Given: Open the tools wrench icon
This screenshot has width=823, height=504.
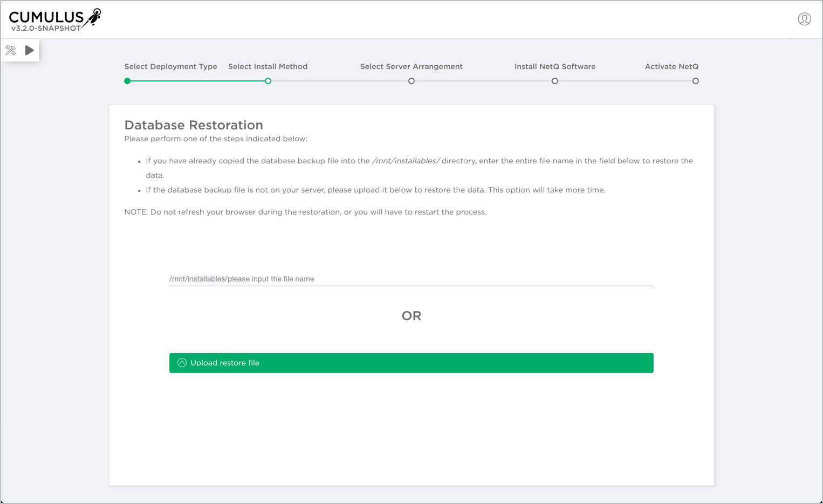Looking at the screenshot, I should (x=11, y=51).
